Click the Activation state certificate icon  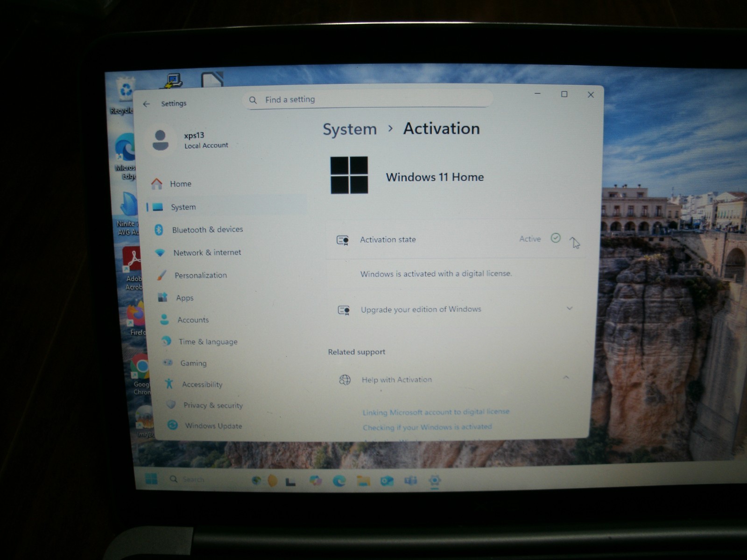click(x=343, y=240)
